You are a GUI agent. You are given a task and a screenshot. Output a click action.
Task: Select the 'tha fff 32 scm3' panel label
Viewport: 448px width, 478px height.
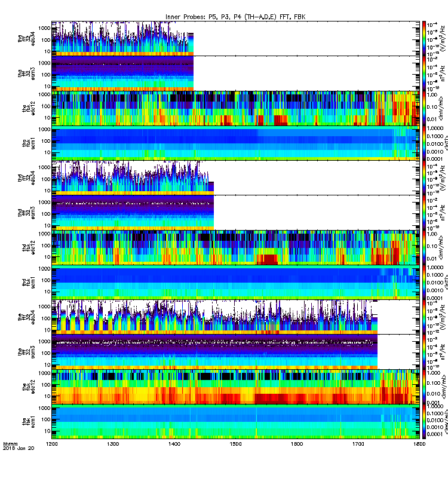pos(26,73)
